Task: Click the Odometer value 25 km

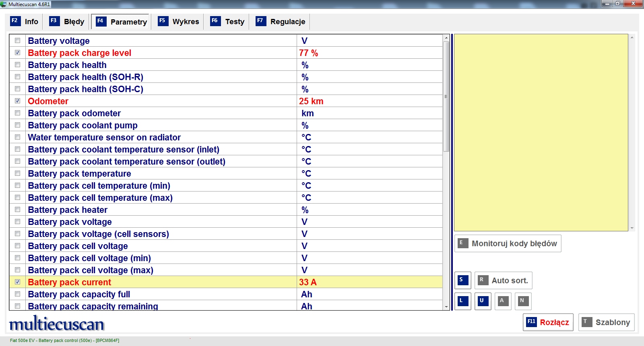Action: pyautogui.click(x=311, y=101)
